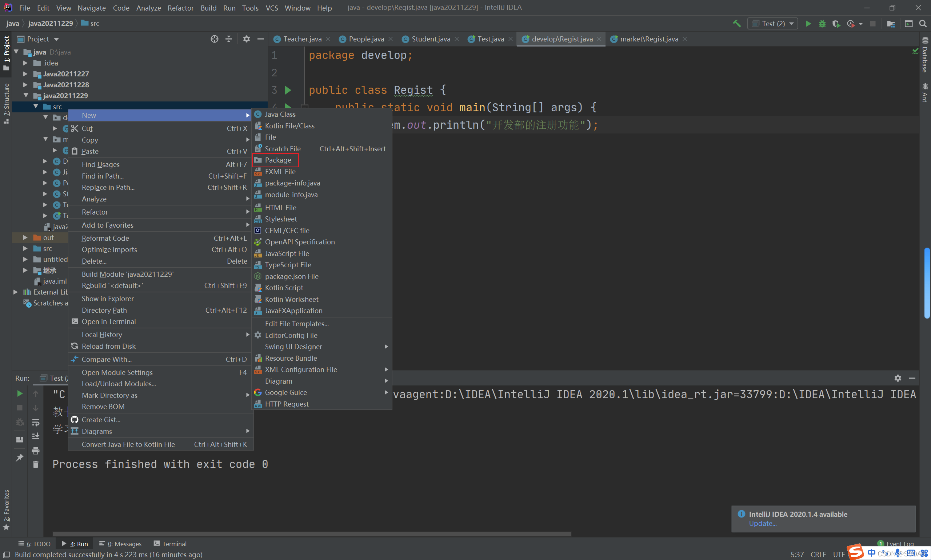
Task: Clear output with the trash icon
Action: [36, 464]
